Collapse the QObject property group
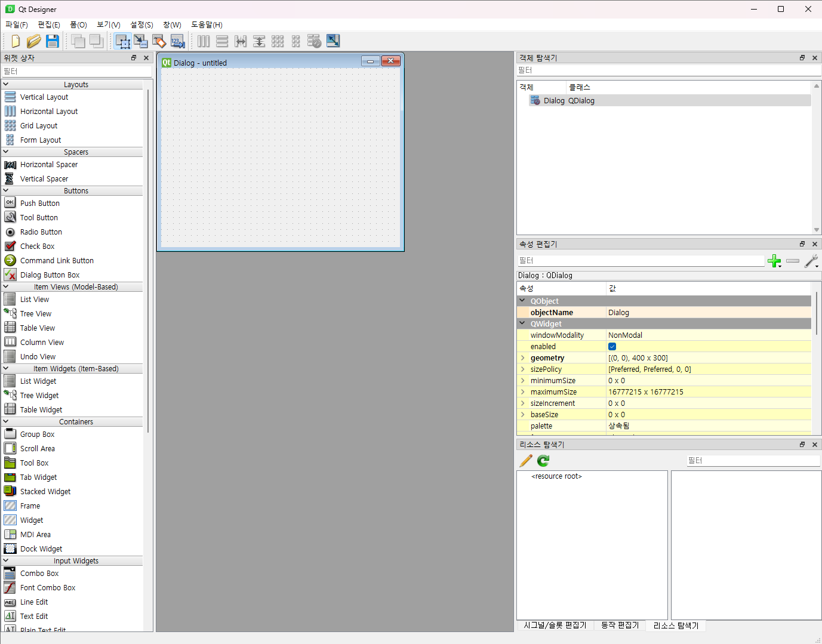Screen dimensions: 822x644 [x=522, y=301]
